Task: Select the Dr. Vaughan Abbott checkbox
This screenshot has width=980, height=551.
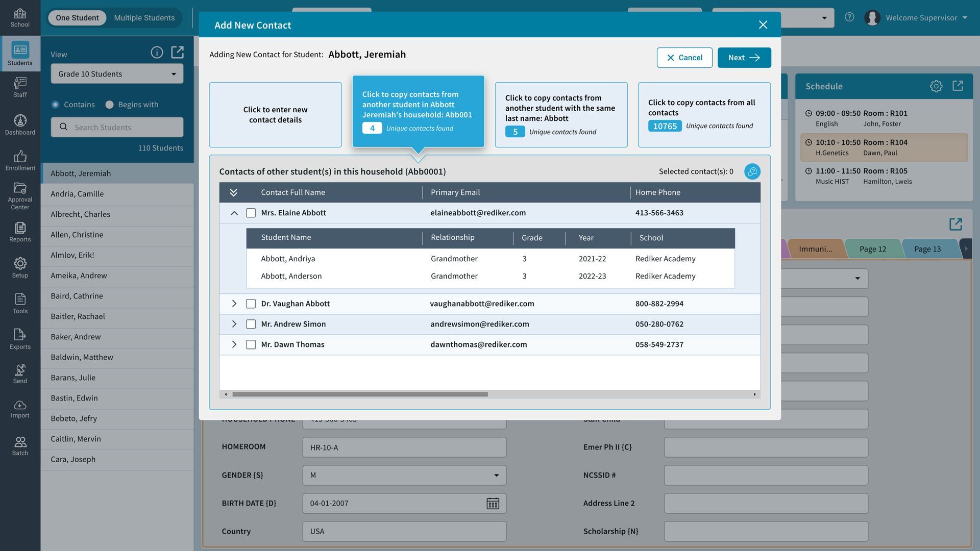Action: [251, 304]
